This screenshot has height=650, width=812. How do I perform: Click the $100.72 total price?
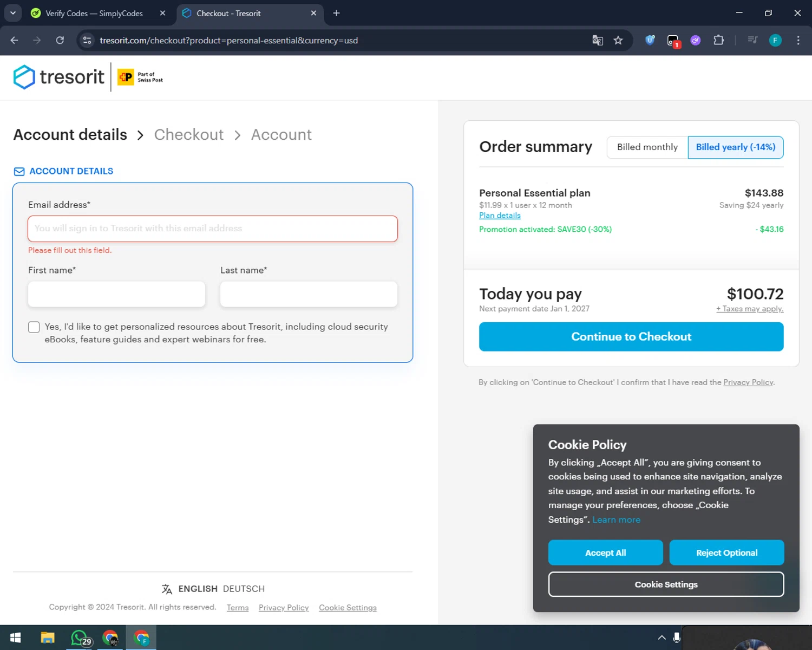tap(755, 294)
